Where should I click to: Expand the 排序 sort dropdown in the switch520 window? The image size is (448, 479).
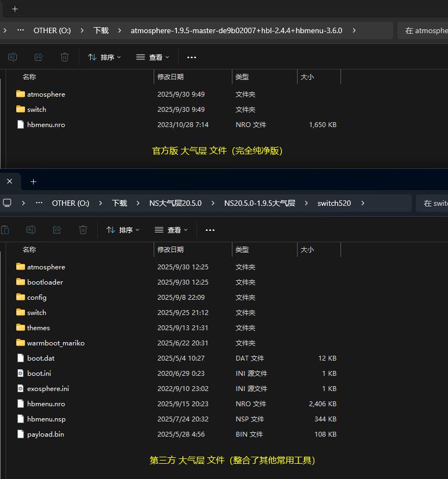pos(123,230)
